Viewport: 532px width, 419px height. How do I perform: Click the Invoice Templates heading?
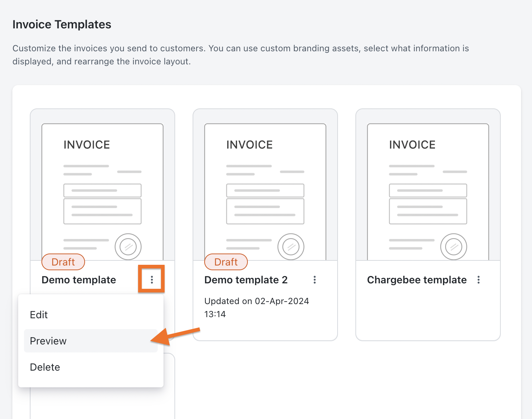[x=62, y=24]
